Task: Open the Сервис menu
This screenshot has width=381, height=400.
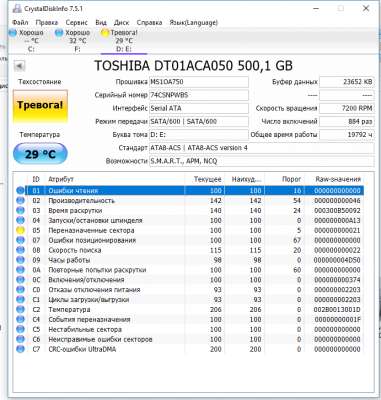Action: point(76,23)
